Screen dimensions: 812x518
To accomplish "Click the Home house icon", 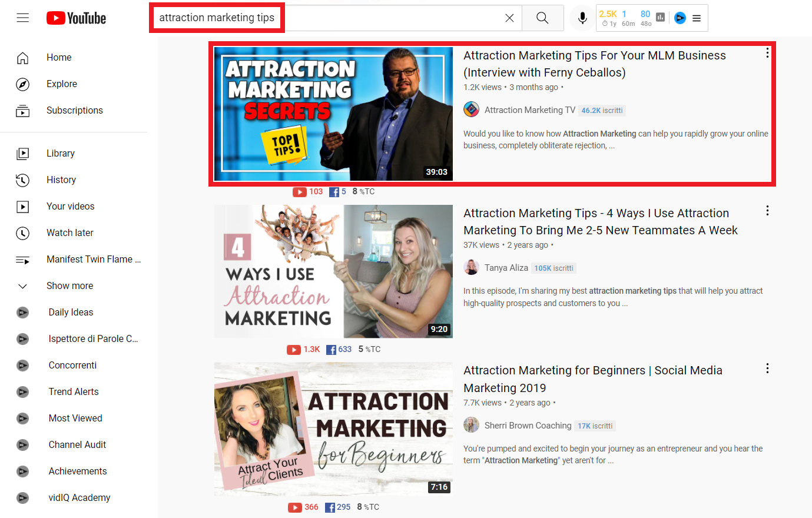I will pyautogui.click(x=22, y=58).
